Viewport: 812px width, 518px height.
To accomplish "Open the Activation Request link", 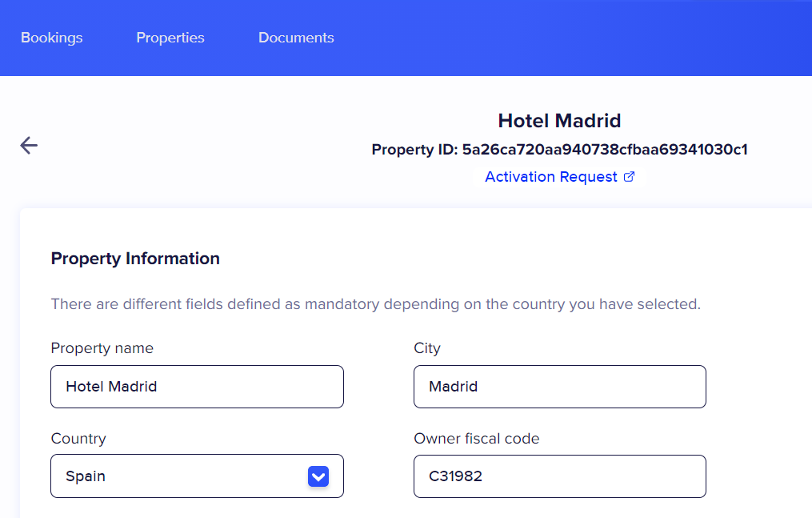I will pyautogui.click(x=551, y=177).
